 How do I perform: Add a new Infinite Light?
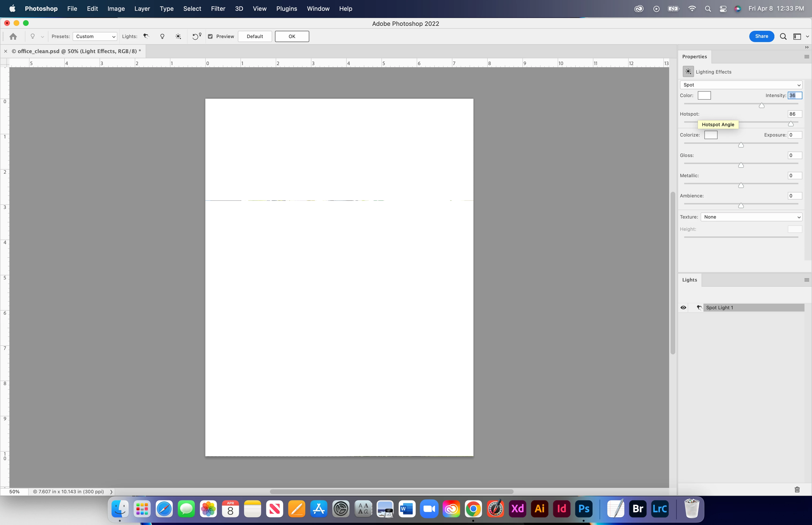pos(178,36)
